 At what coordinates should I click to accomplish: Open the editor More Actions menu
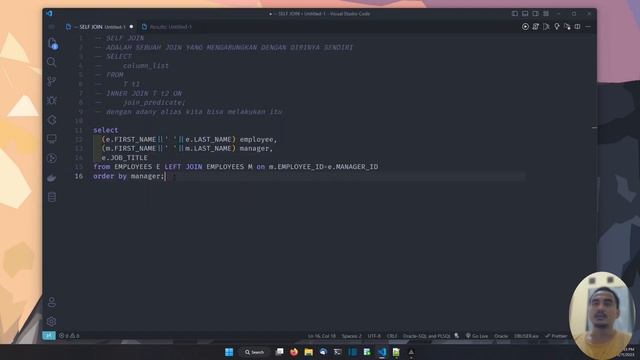click(x=588, y=27)
